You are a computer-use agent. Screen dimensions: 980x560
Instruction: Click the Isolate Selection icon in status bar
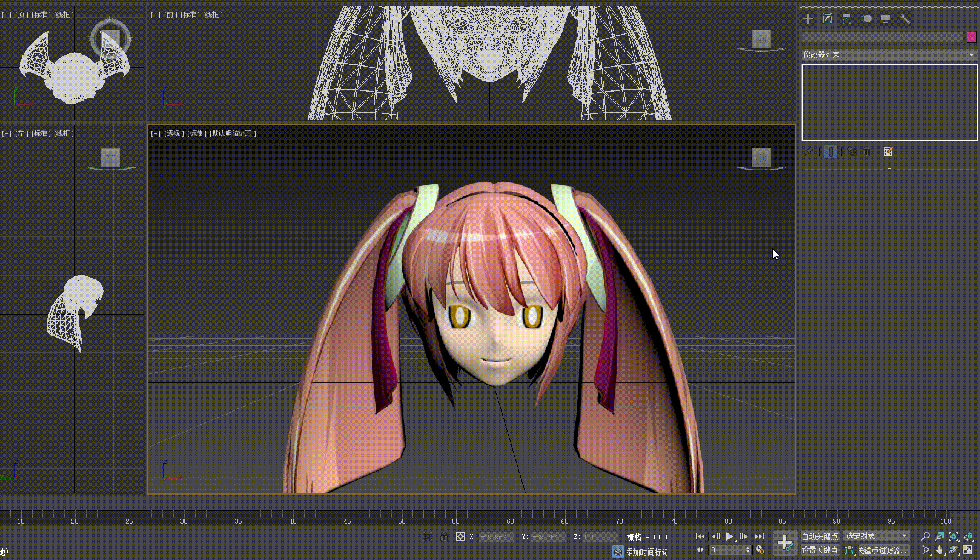tap(428, 536)
